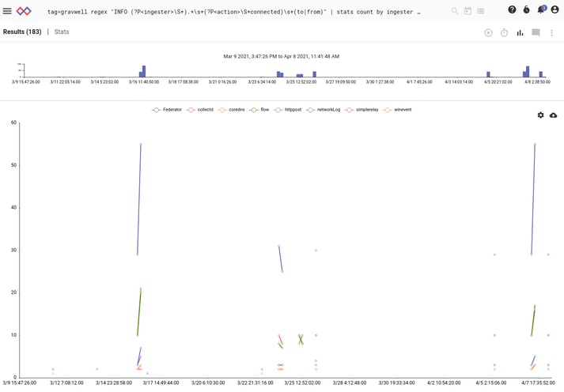Screen dimensions: 564x392
Task: Open the more options kebab menu
Action: pyautogui.click(x=552, y=32)
